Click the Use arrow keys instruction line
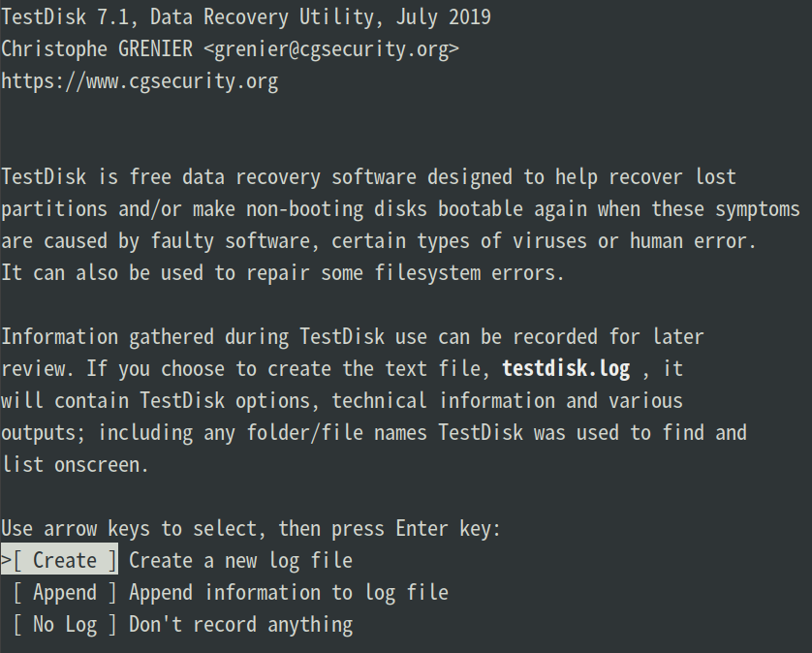Screen dimensions: 812x653 249,528
